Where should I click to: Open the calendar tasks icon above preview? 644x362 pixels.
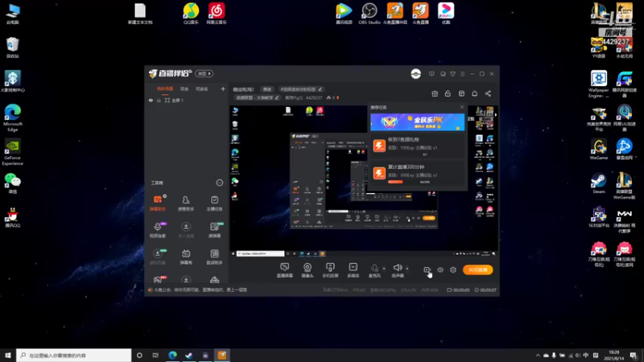(x=461, y=93)
